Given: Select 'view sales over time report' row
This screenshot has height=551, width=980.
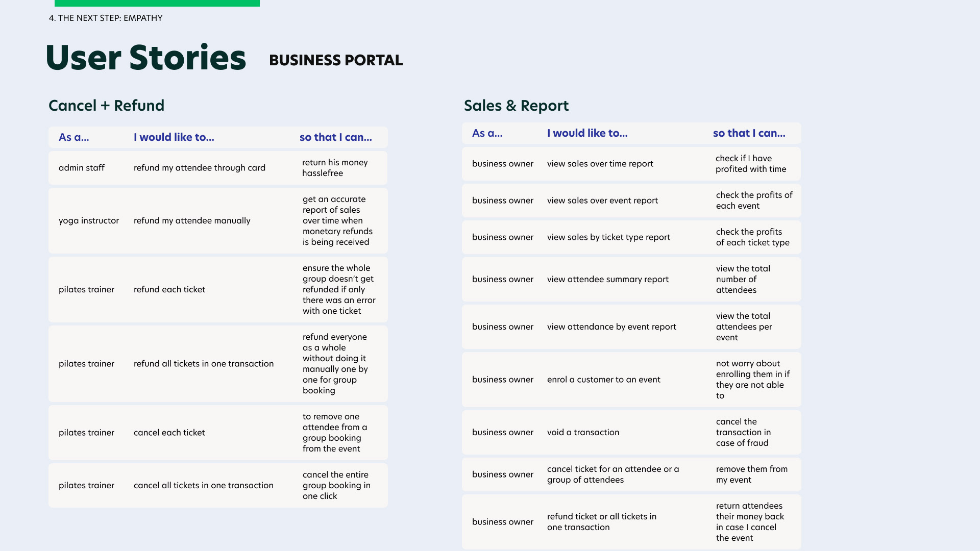Looking at the screenshot, I should pos(631,164).
